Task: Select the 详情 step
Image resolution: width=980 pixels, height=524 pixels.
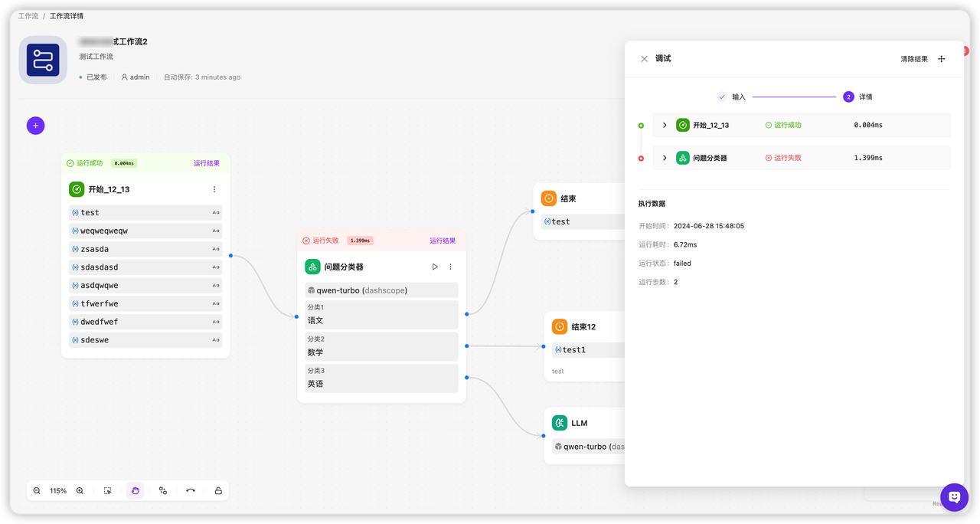Action: point(857,97)
